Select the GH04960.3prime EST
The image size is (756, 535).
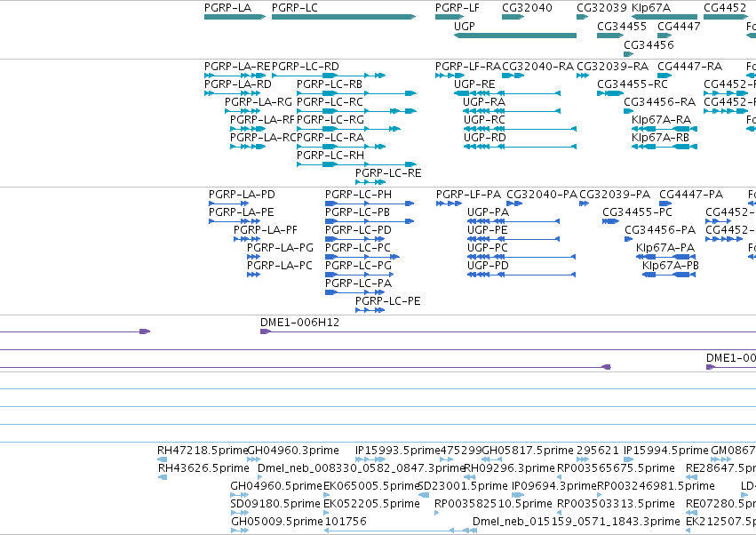tap(253, 459)
